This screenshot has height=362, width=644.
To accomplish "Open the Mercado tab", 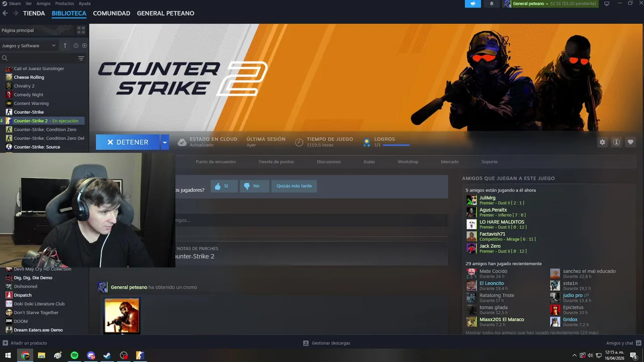I will tap(450, 162).
